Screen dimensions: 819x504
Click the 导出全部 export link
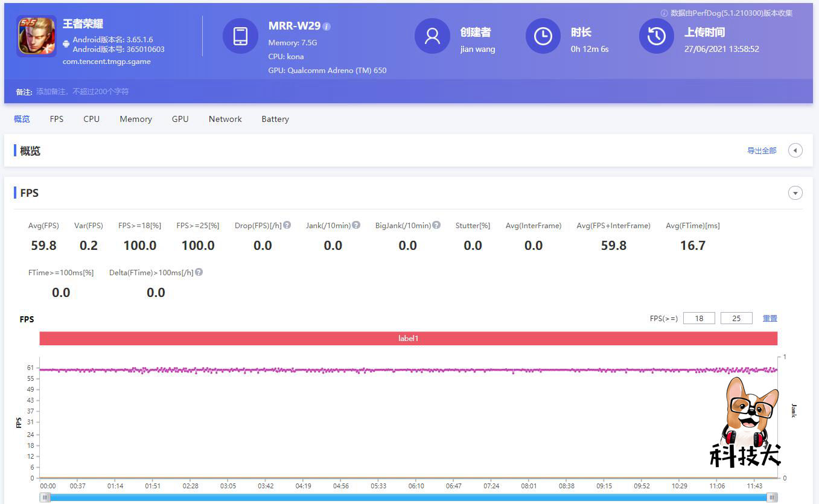[761, 150]
